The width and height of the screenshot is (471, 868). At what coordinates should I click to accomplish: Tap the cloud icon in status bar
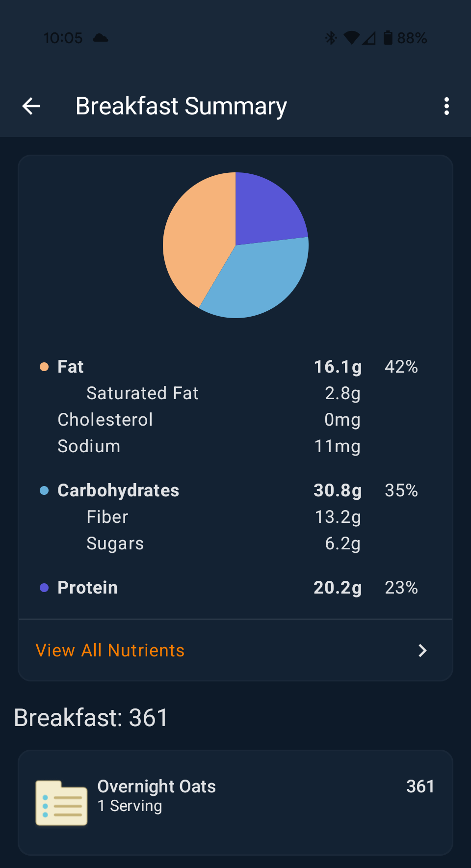(101, 38)
